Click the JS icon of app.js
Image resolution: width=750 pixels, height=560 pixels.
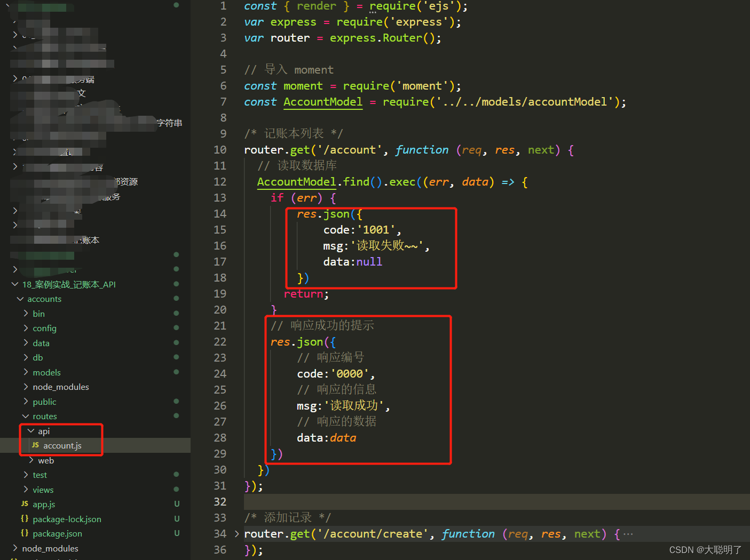(25, 504)
